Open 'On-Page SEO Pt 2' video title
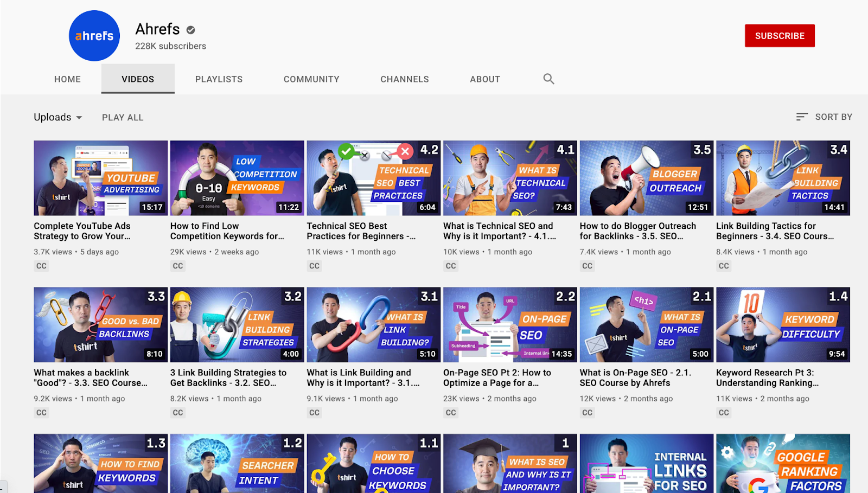The width and height of the screenshot is (868, 493). (497, 377)
